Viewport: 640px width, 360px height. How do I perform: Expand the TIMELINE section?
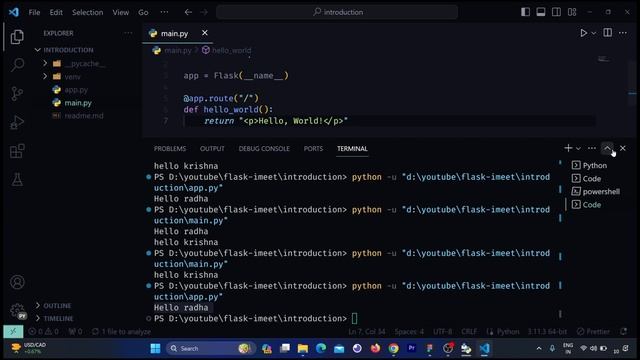coord(58,318)
